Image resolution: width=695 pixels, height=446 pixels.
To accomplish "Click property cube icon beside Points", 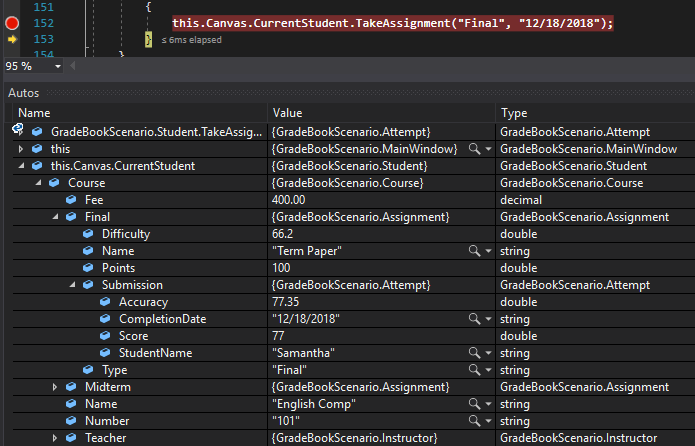I will click(x=88, y=267).
